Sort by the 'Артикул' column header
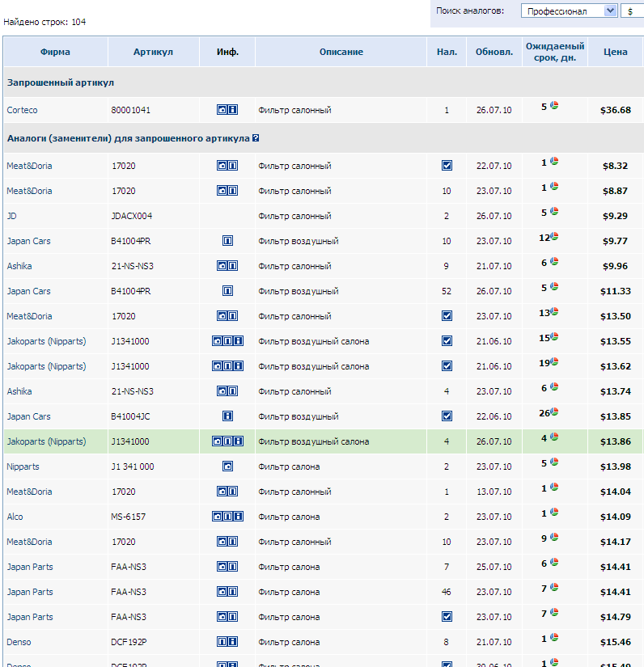This screenshot has height=667, width=644. click(x=153, y=52)
